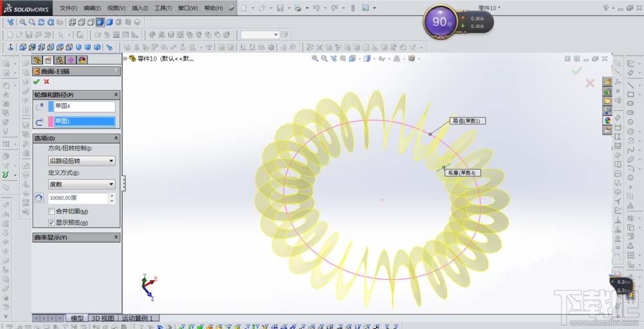Click the normal-to view icon in views toolbar
Viewport: 644px width, 329px height.
click(x=11, y=47)
